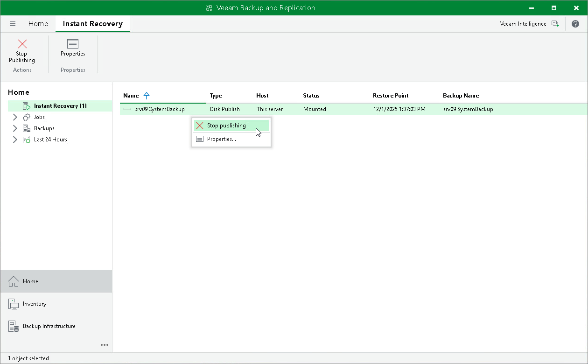Click the hamburger main menu icon
This screenshot has height=364, width=588.
click(x=13, y=23)
